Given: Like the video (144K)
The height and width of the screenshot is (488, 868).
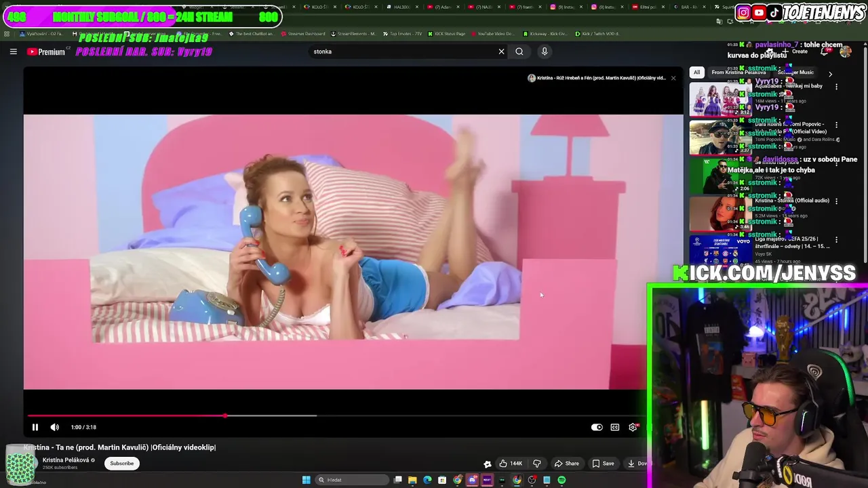Looking at the screenshot, I should click(511, 464).
